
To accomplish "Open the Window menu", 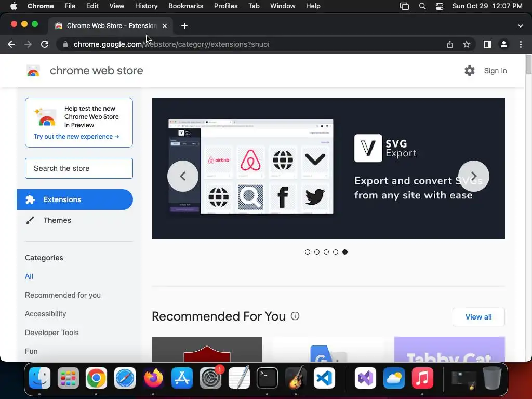I will click(x=283, y=6).
